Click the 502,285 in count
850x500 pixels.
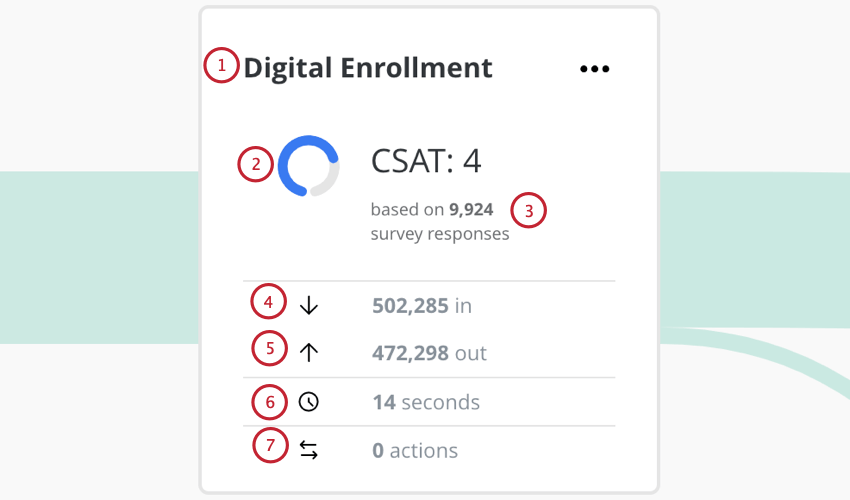click(422, 306)
